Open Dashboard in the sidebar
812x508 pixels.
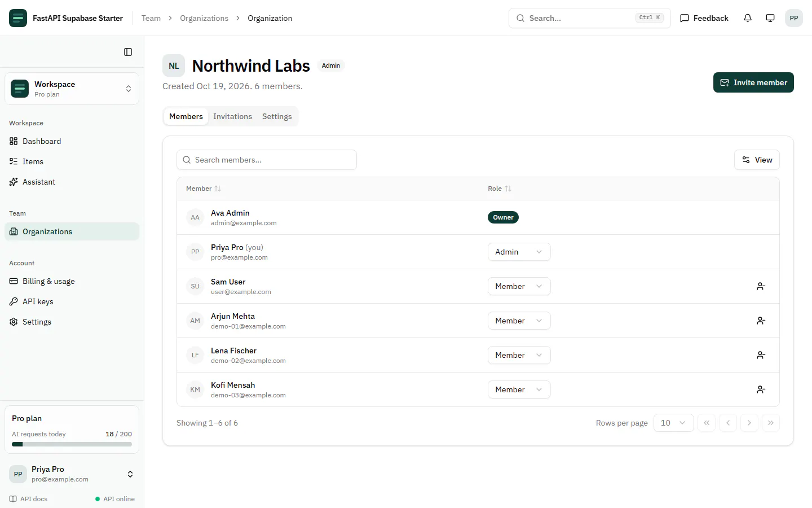click(x=72, y=141)
